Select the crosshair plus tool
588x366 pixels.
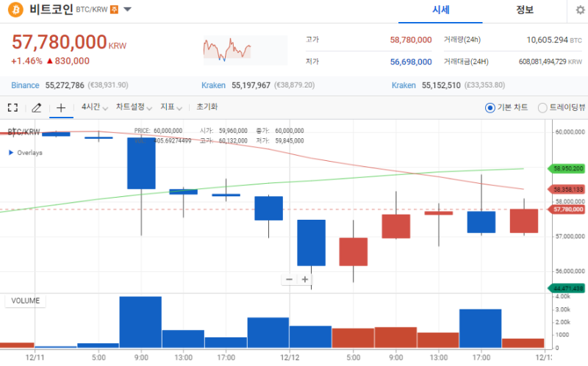pyautogui.click(x=61, y=108)
